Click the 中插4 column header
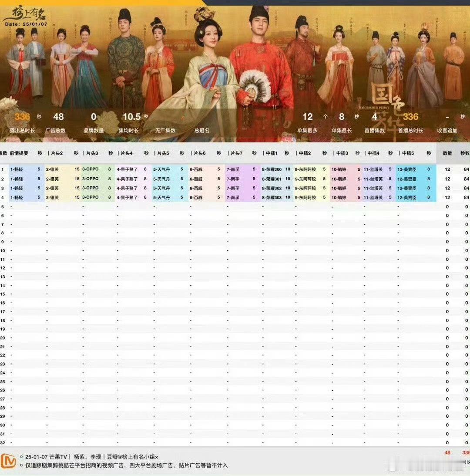The width and height of the screenshot is (470, 476). (x=373, y=153)
